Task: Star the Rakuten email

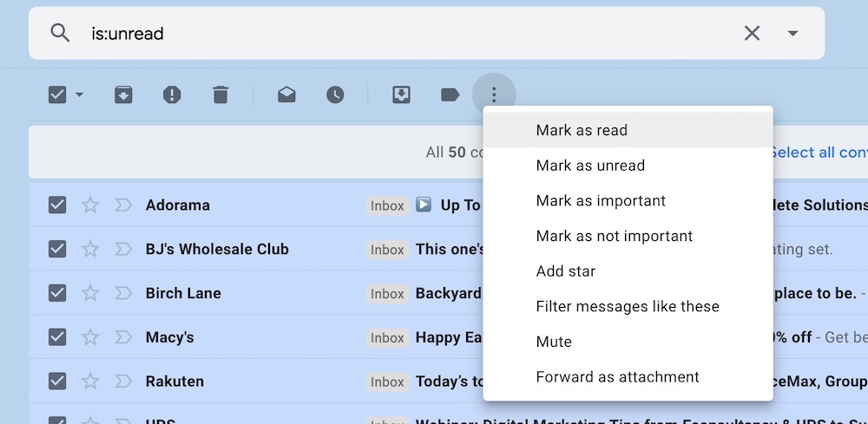Action: [x=89, y=382]
